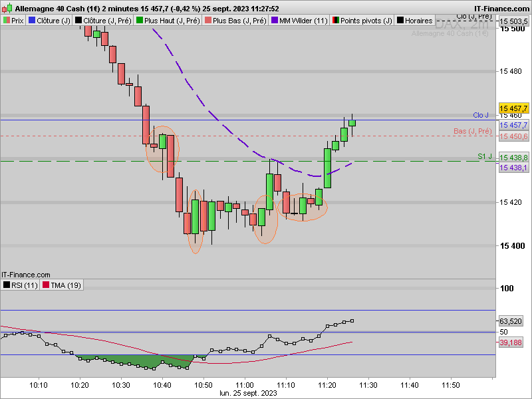Open the RSI (11) indicator settings
This screenshot has height=399, width=532.
[x=21, y=285]
